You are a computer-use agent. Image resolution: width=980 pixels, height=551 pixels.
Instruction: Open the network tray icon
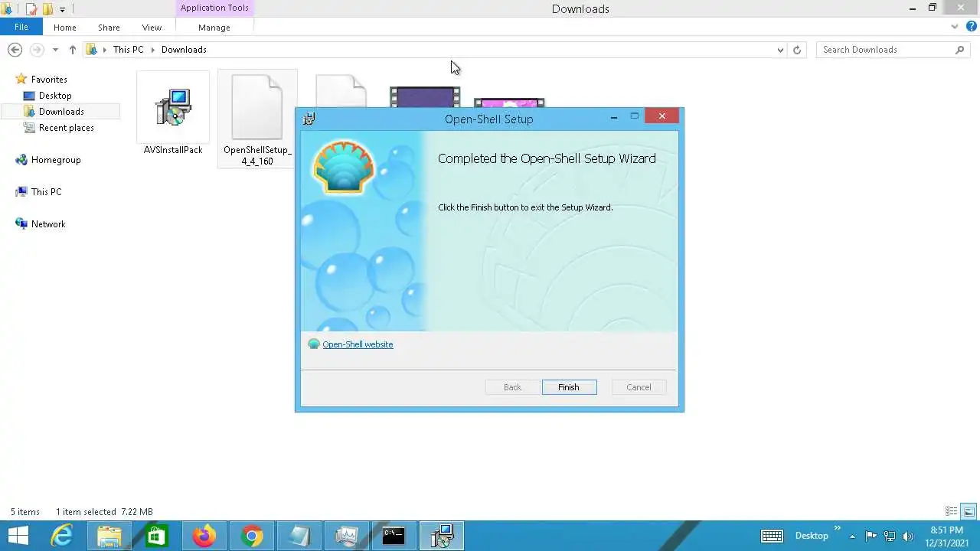(890, 536)
